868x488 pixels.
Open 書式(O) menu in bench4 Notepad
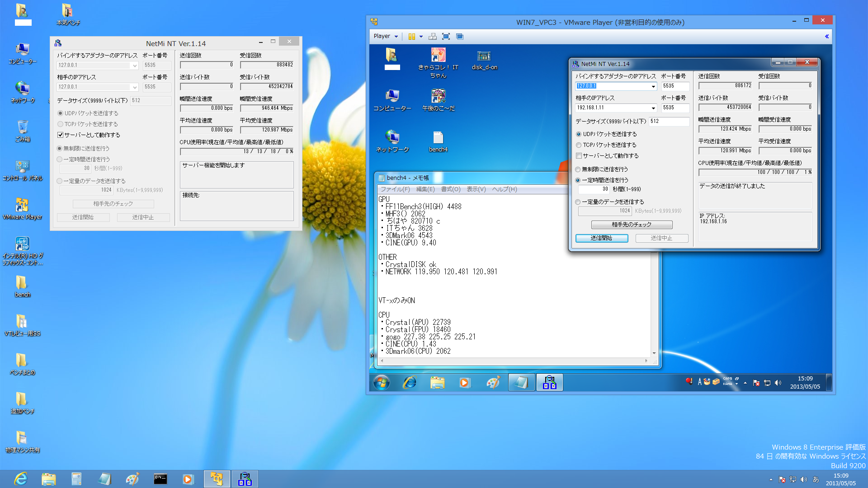tap(450, 189)
